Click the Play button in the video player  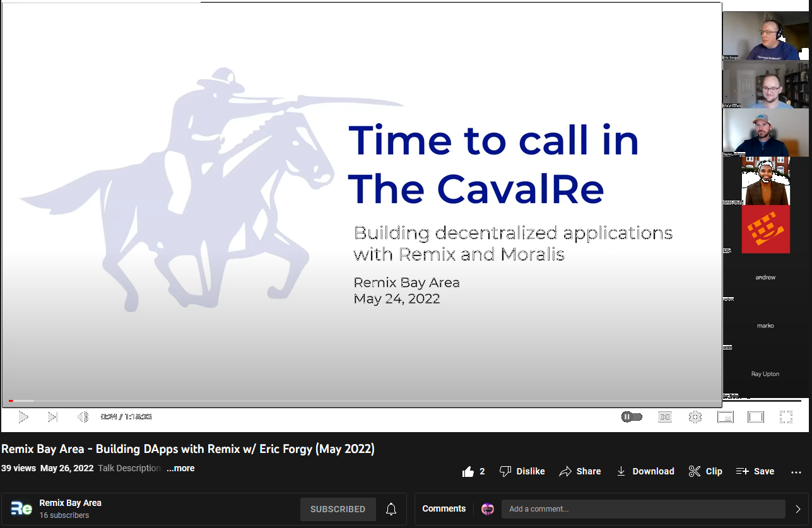23,417
